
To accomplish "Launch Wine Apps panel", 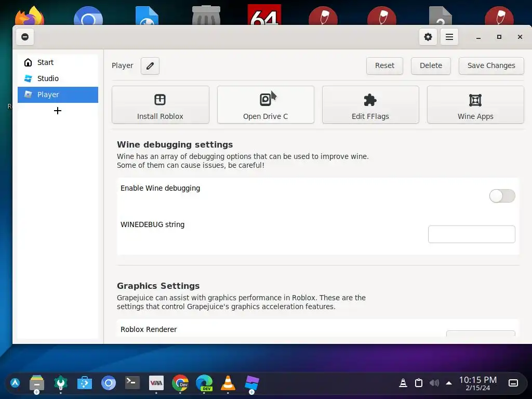I will click(475, 104).
